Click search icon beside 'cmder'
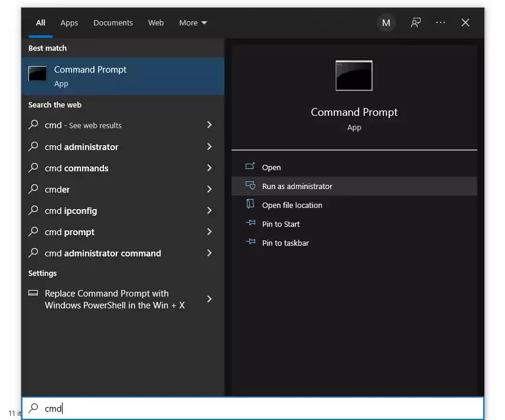The width and height of the screenshot is (505, 420). [33, 189]
